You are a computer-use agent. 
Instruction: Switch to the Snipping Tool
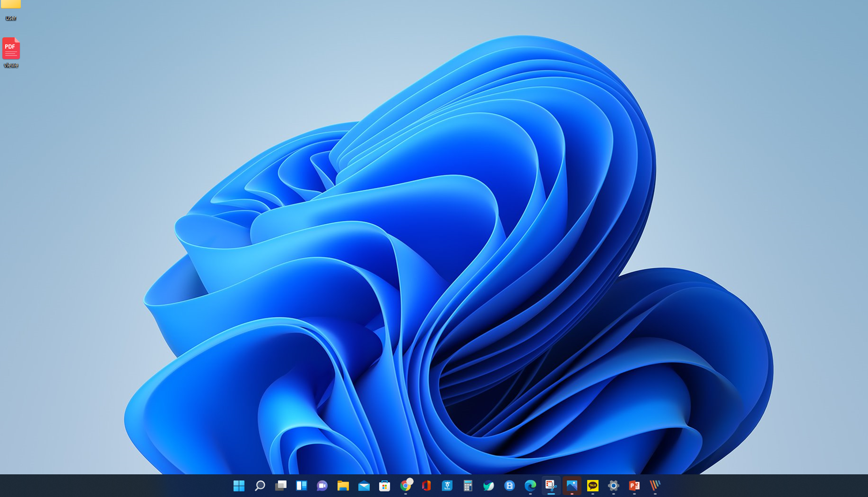(551, 486)
